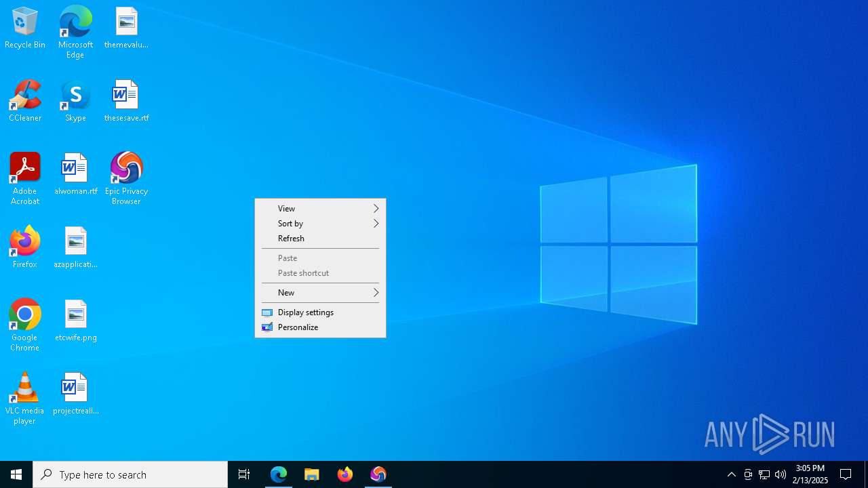Open the network status tray icon
This screenshot has width=868, height=488.
tap(764, 474)
